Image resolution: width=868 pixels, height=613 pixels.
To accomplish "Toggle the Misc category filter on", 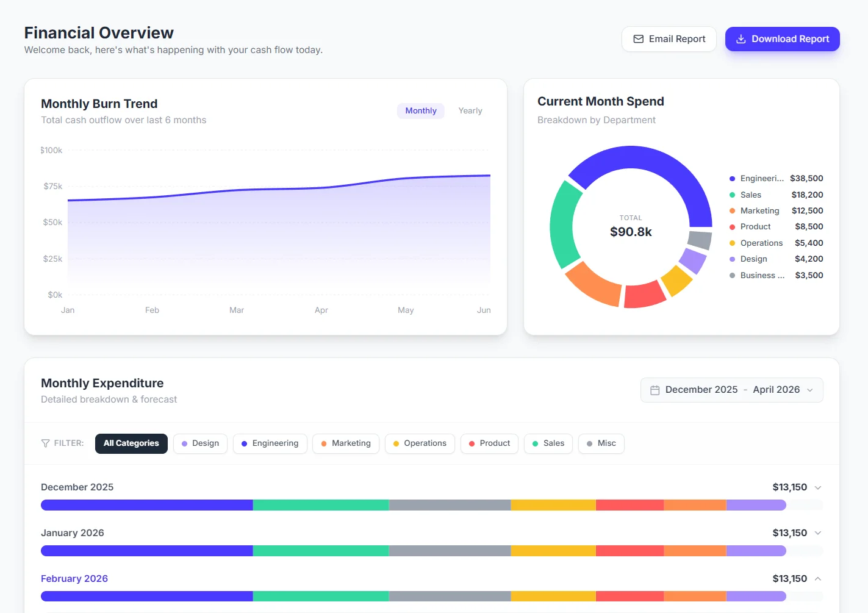I will coord(601,443).
